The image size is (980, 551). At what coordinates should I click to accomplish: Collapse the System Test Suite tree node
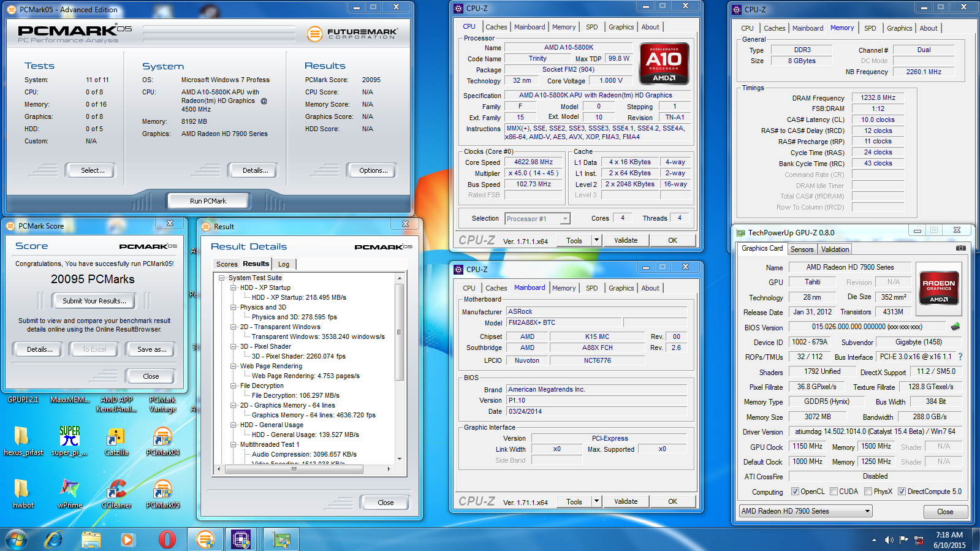(x=222, y=278)
